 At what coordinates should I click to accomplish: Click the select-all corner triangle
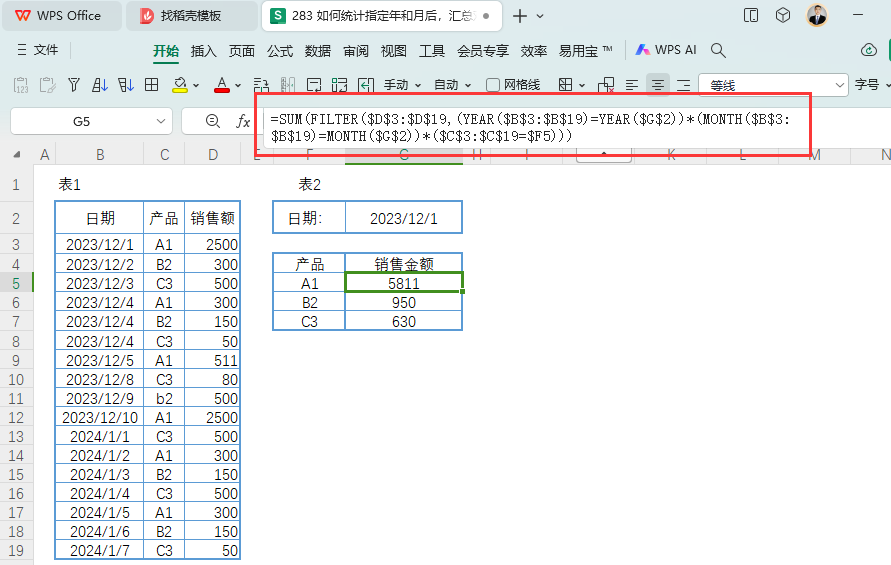pos(16,154)
